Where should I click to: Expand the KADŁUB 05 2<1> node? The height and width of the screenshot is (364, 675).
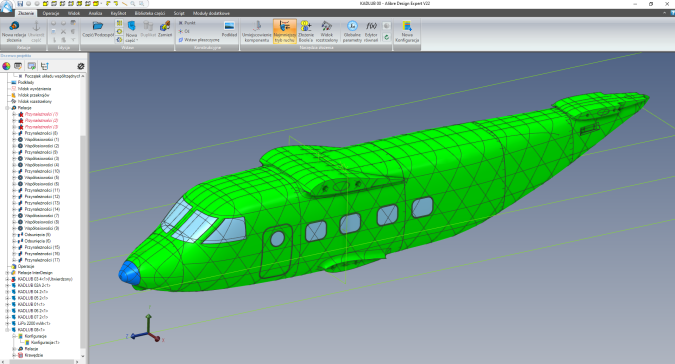click(7, 298)
